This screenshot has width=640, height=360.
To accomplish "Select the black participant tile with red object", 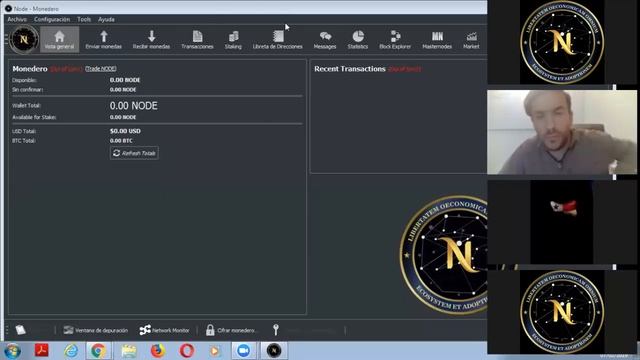I will (562, 222).
